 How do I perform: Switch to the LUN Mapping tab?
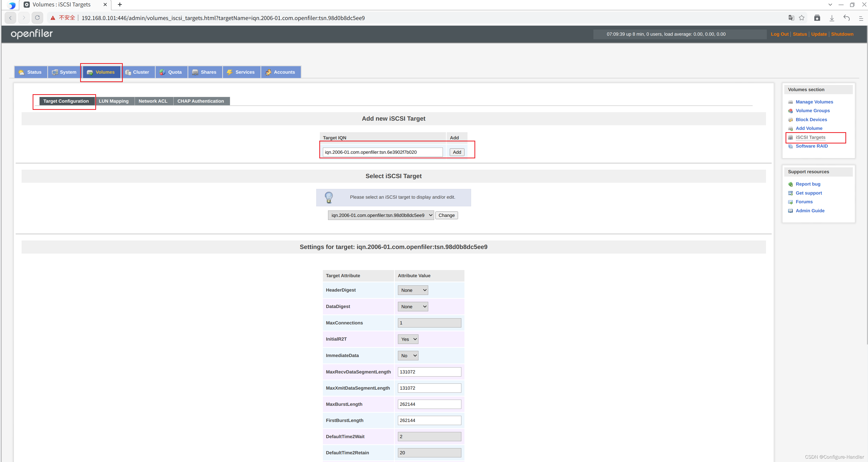[114, 101]
